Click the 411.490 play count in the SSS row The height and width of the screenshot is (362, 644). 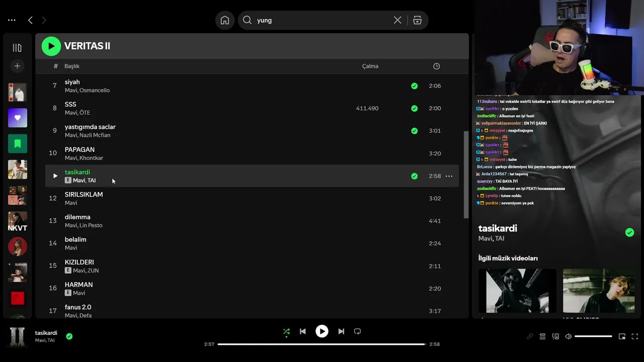pos(367,108)
